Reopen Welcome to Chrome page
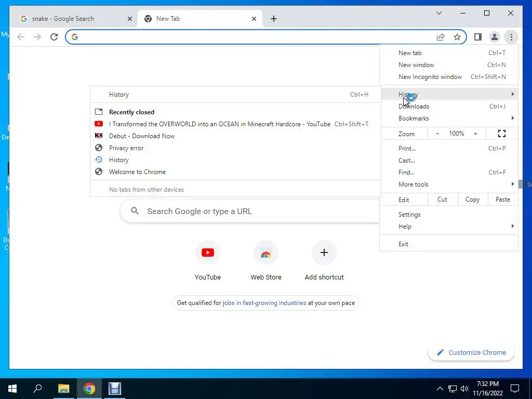 click(x=235, y=171)
